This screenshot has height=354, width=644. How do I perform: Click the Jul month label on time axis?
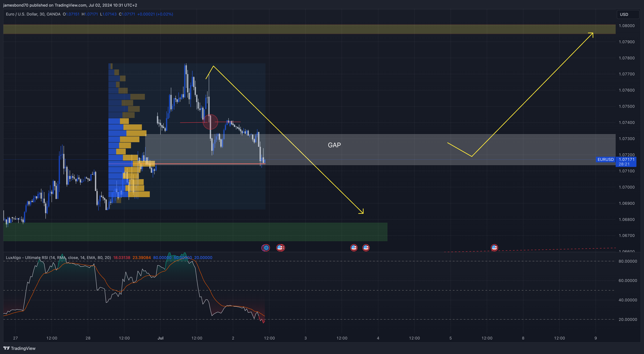[161, 338]
